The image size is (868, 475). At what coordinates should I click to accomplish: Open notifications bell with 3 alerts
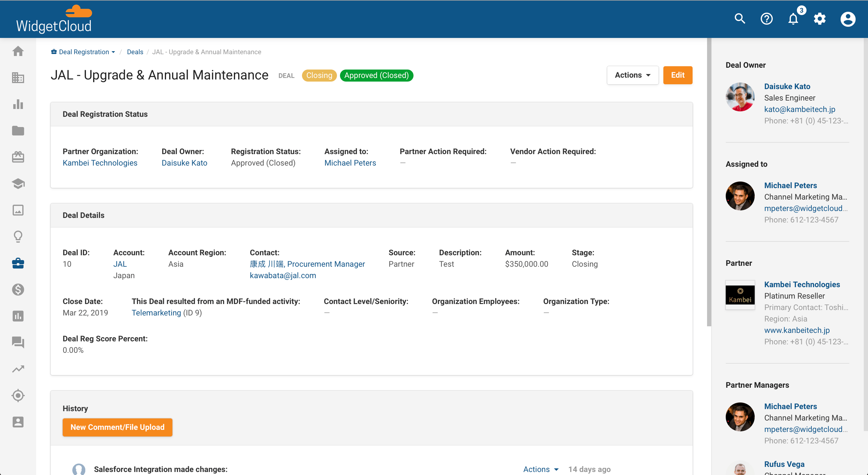pos(793,19)
